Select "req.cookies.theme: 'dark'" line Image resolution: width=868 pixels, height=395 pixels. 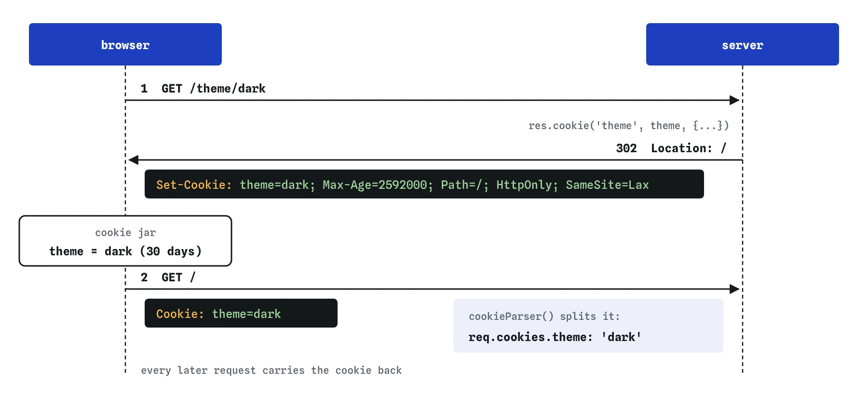pyautogui.click(x=555, y=337)
